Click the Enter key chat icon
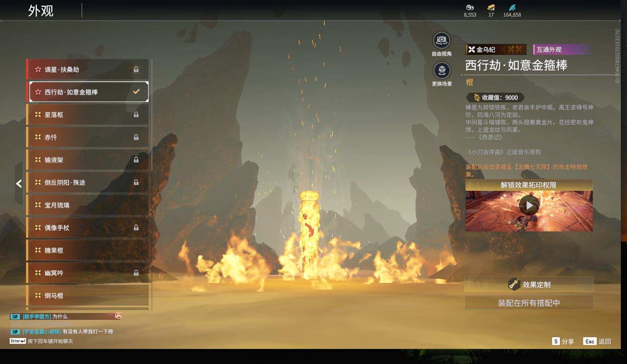This screenshot has width=627, height=364. coord(18,341)
